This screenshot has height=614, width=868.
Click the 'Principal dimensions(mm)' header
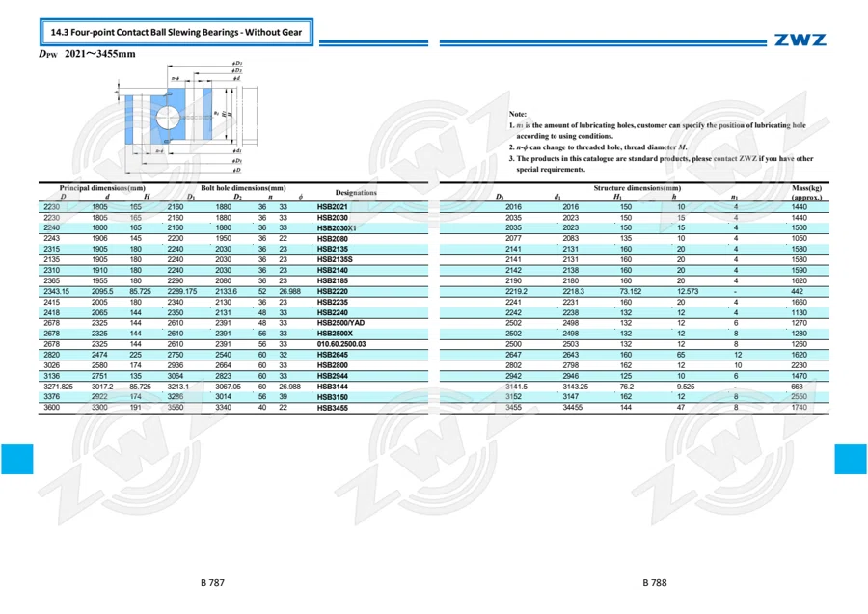[102, 188]
